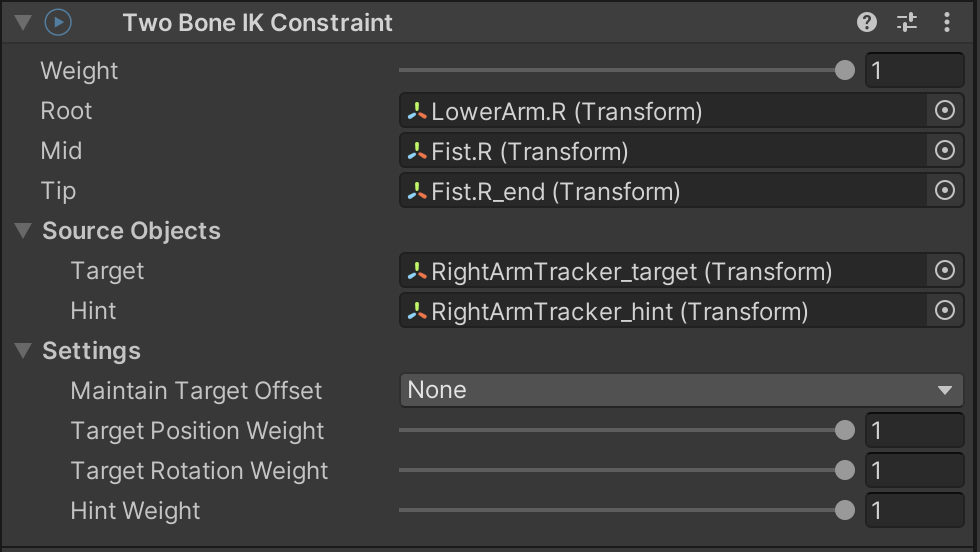Image resolution: width=980 pixels, height=552 pixels.
Task: Click the Root property label
Action: tap(66, 111)
